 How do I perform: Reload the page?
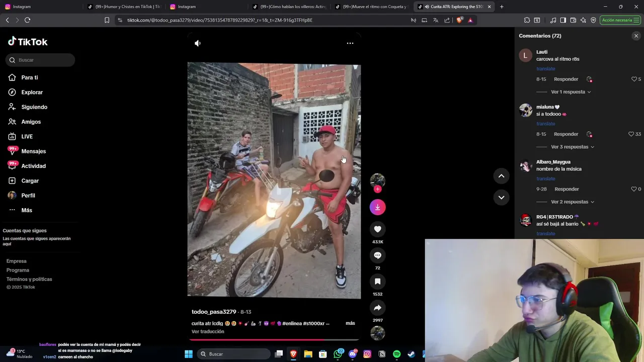click(27, 20)
